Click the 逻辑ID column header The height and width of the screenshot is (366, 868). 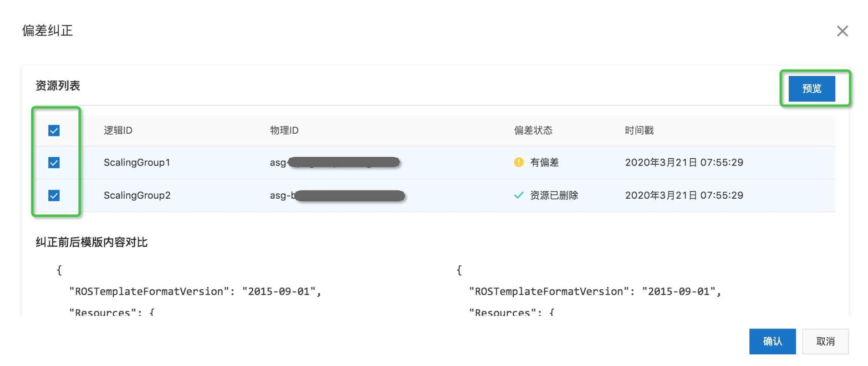[x=118, y=130]
